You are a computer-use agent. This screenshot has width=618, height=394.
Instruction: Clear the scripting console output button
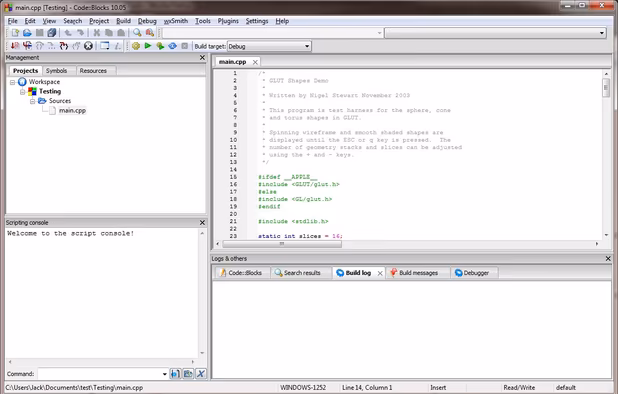[201, 374]
